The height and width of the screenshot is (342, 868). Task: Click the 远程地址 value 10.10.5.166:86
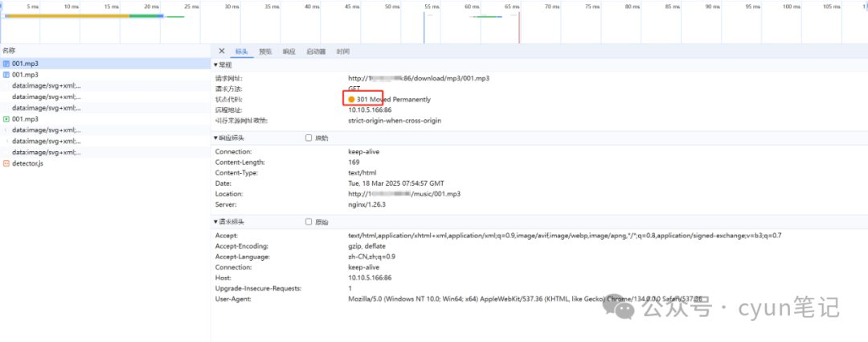coord(370,109)
